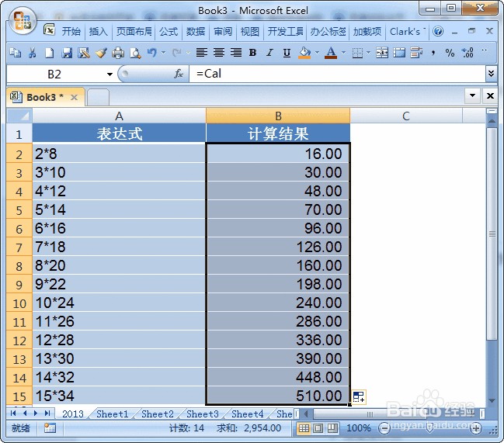Viewport: 504px width, 443px height.
Task: Select row 7 header
Action: [x=19, y=247]
